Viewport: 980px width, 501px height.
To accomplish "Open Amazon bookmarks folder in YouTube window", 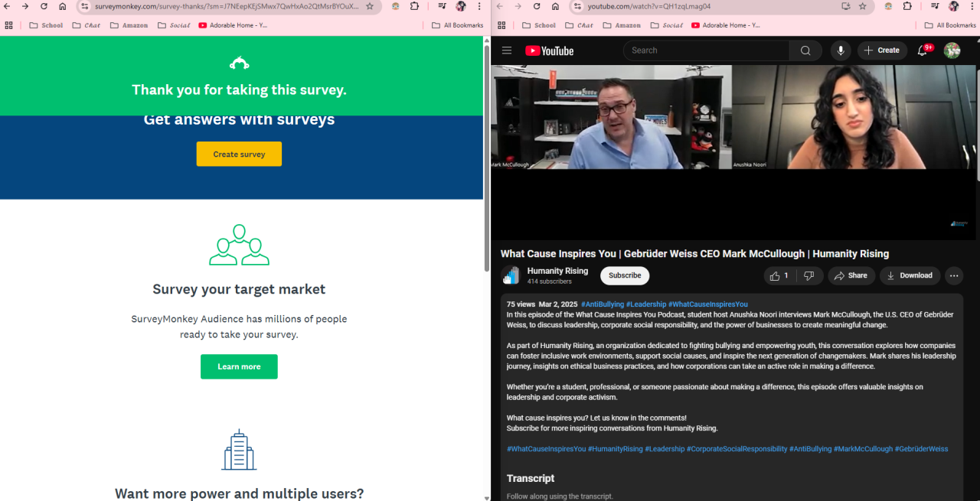I will (x=622, y=25).
